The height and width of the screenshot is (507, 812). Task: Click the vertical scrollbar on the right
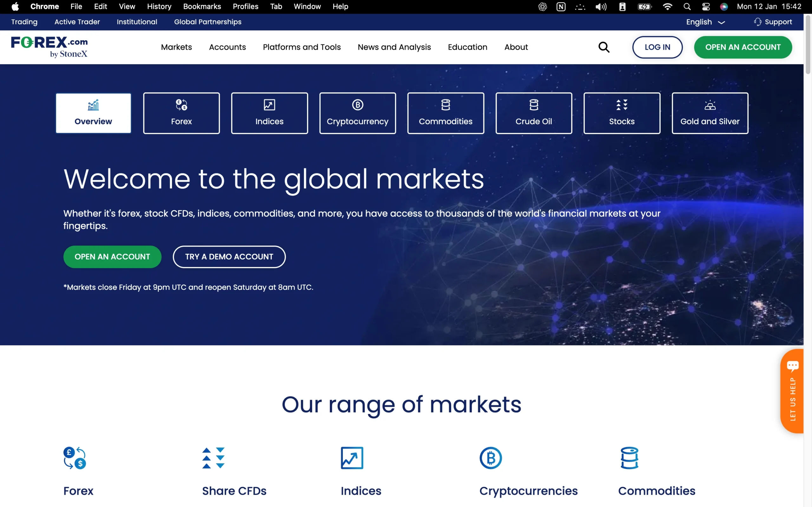808,44
